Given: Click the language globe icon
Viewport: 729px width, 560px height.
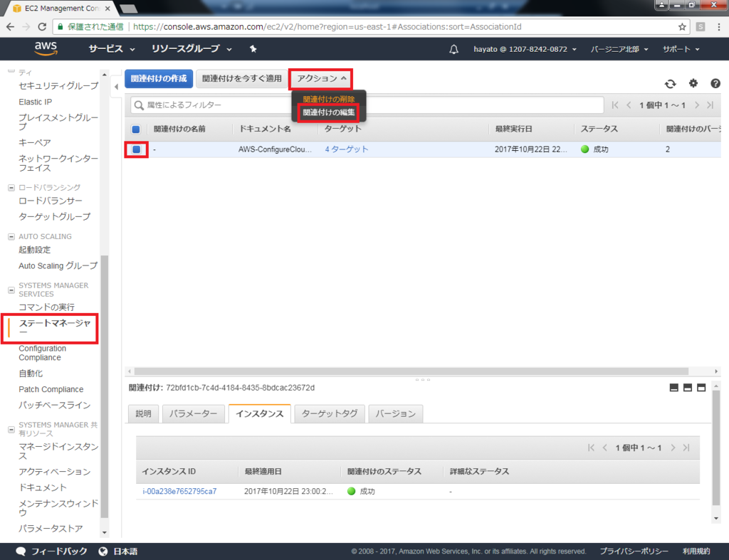Looking at the screenshot, I should click(x=103, y=551).
